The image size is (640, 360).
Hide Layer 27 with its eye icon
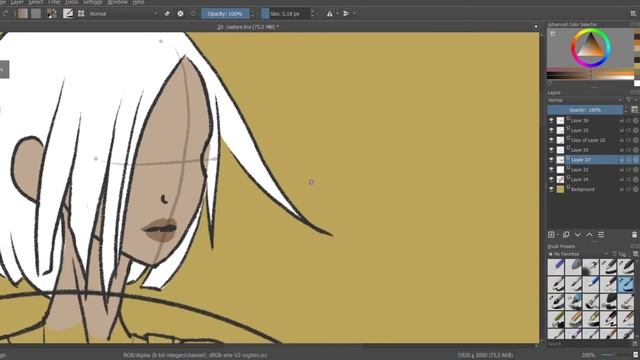[551, 160]
